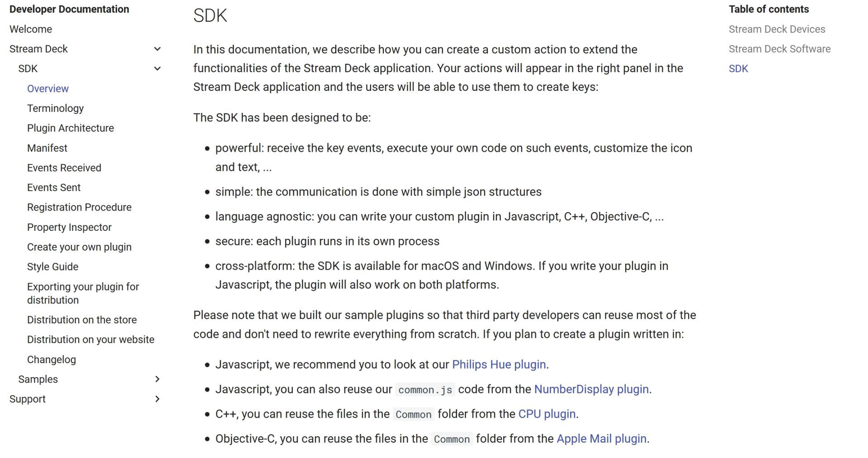The width and height of the screenshot is (868, 458).
Task: Follow the NumberDisplay plugin link
Action: pyautogui.click(x=591, y=389)
